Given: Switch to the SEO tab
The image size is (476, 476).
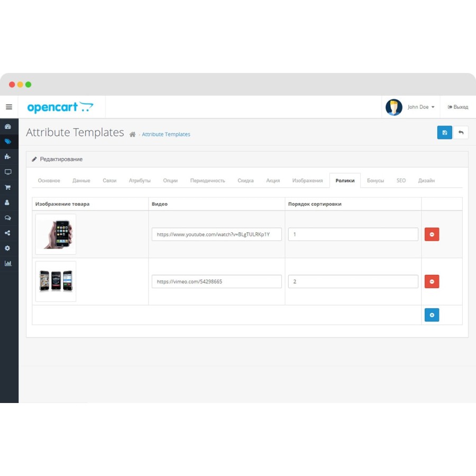Looking at the screenshot, I should pos(401,181).
